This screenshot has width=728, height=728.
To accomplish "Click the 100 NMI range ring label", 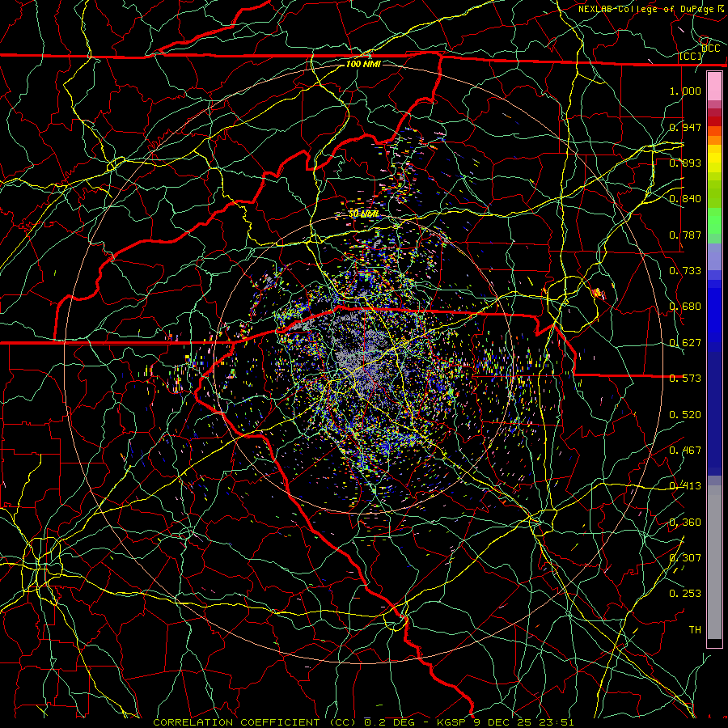I will 363,64.
